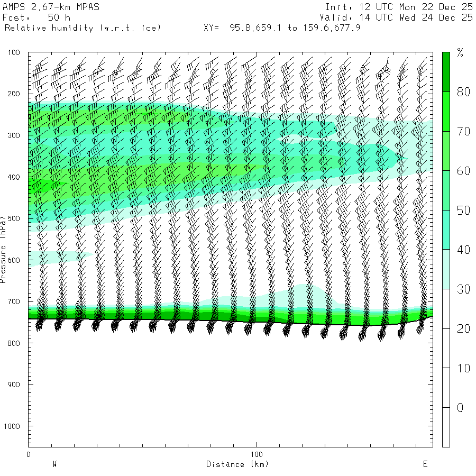Image resolution: width=476 pixels, height=476 pixels.
Task: Click the 1000 pressure axis label
Action: [x=12, y=426]
